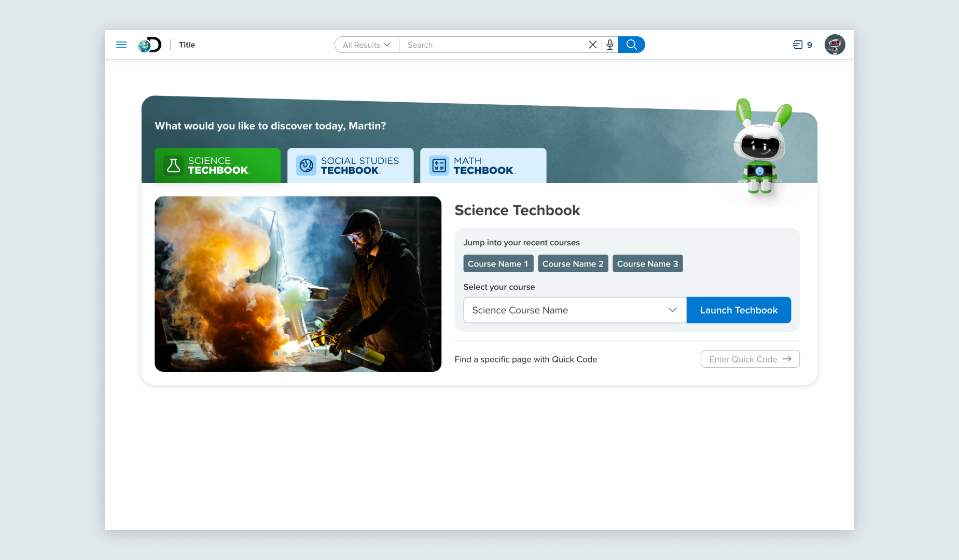Jump into Course Name 3

tap(648, 263)
